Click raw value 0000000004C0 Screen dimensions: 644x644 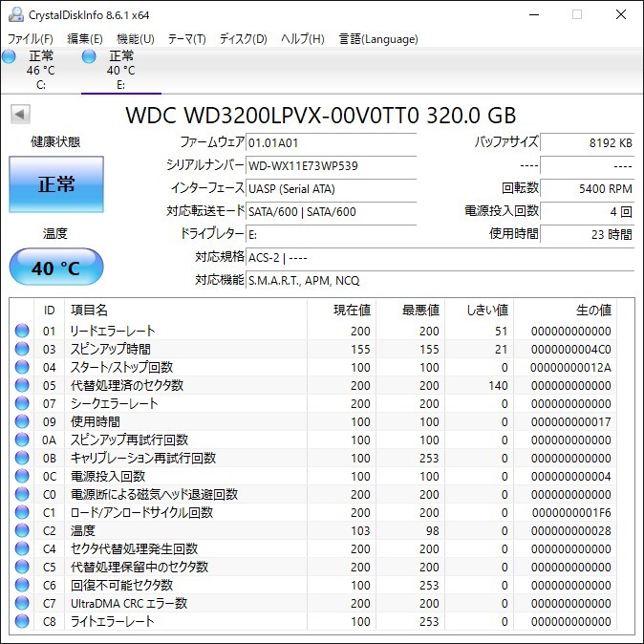[570, 349]
